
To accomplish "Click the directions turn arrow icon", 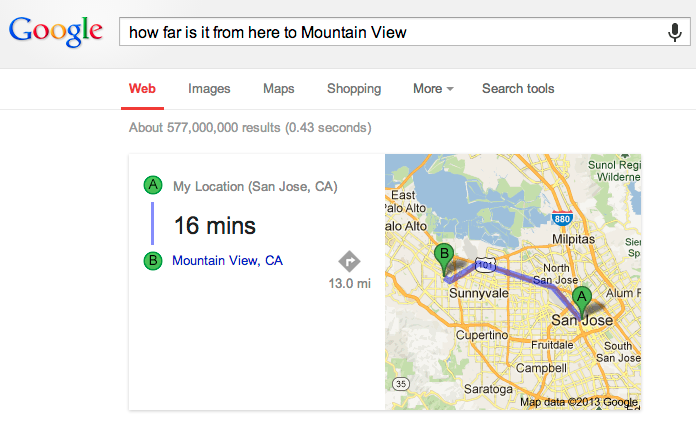I will 349,261.
